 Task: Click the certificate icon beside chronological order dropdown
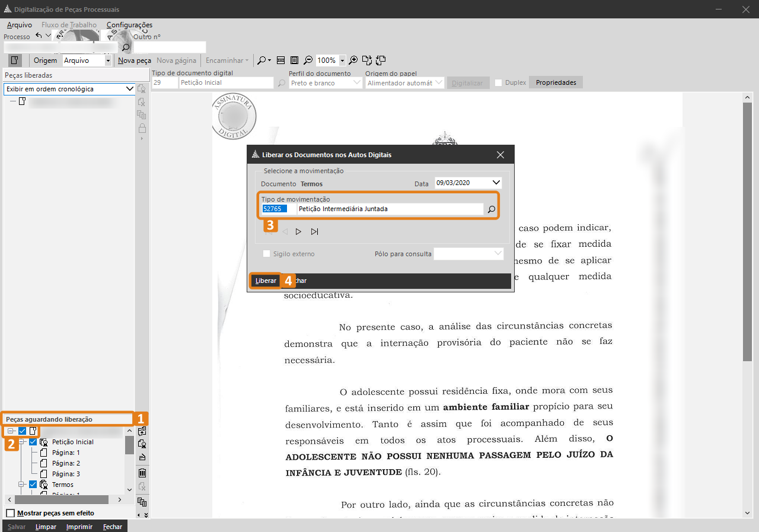pyautogui.click(x=142, y=88)
